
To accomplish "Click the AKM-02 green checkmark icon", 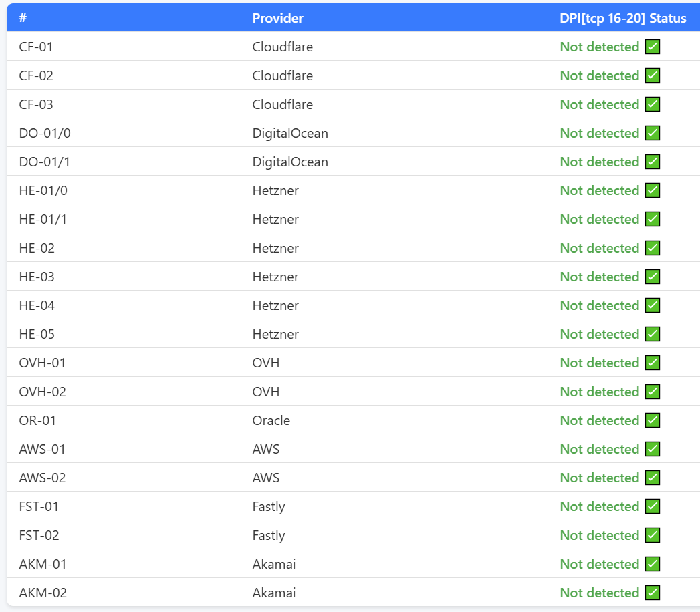I will pyautogui.click(x=652, y=593).
